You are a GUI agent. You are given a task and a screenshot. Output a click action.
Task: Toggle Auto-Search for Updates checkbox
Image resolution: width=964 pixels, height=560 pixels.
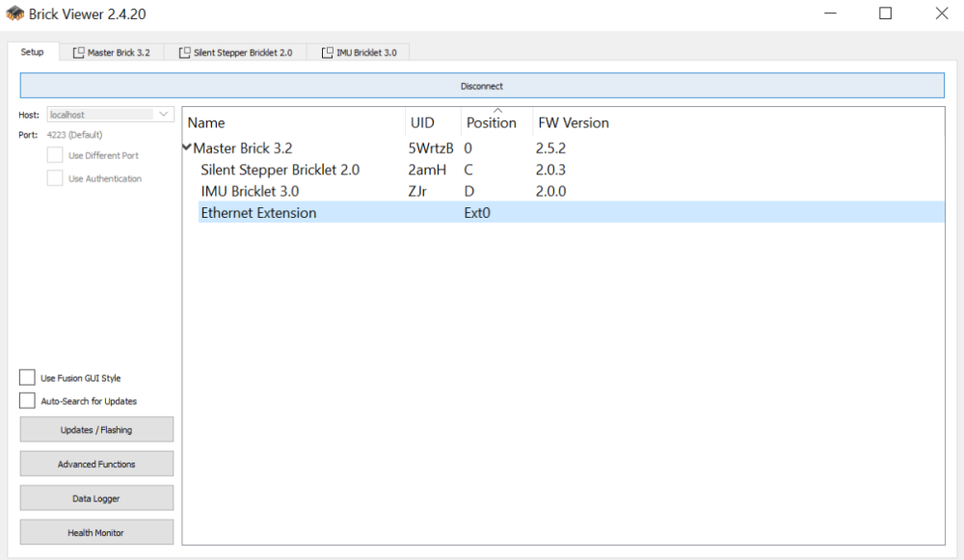pos(28,401)
